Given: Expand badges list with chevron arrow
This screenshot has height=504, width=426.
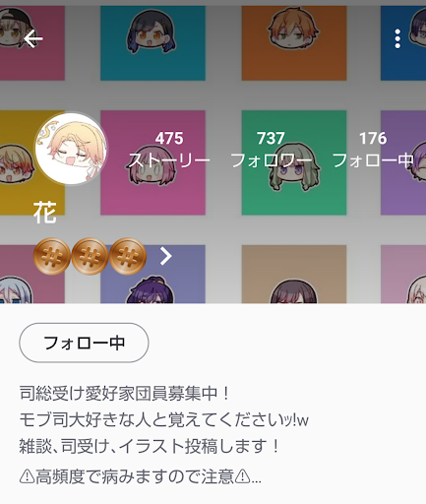Looking at the screenshot, I should click(166, 256).
